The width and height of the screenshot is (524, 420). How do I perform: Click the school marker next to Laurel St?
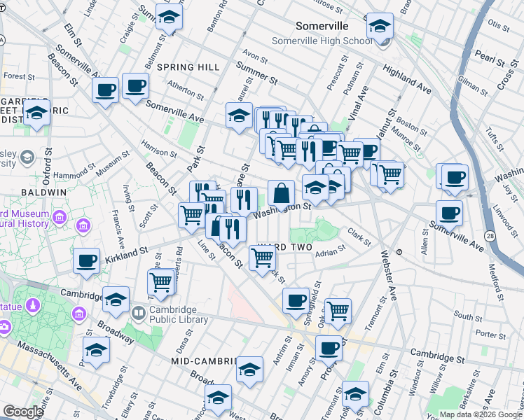(239, 116)
